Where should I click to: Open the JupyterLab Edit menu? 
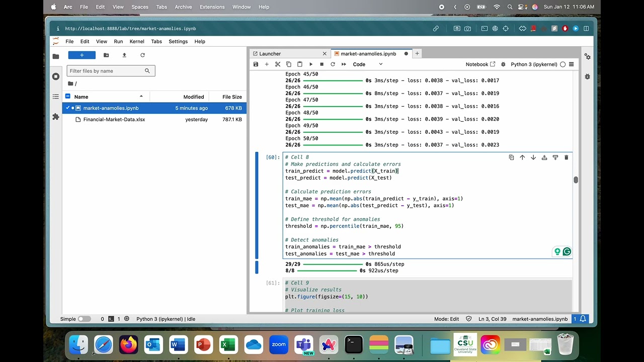click(x=85, y=41)
